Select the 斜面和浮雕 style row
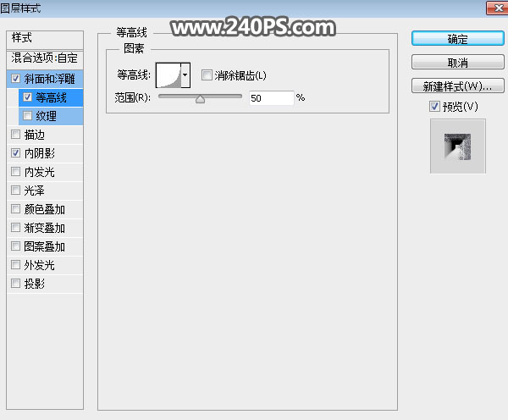The image size is (508, 420). pyautogui.click(x=45, y=79)
